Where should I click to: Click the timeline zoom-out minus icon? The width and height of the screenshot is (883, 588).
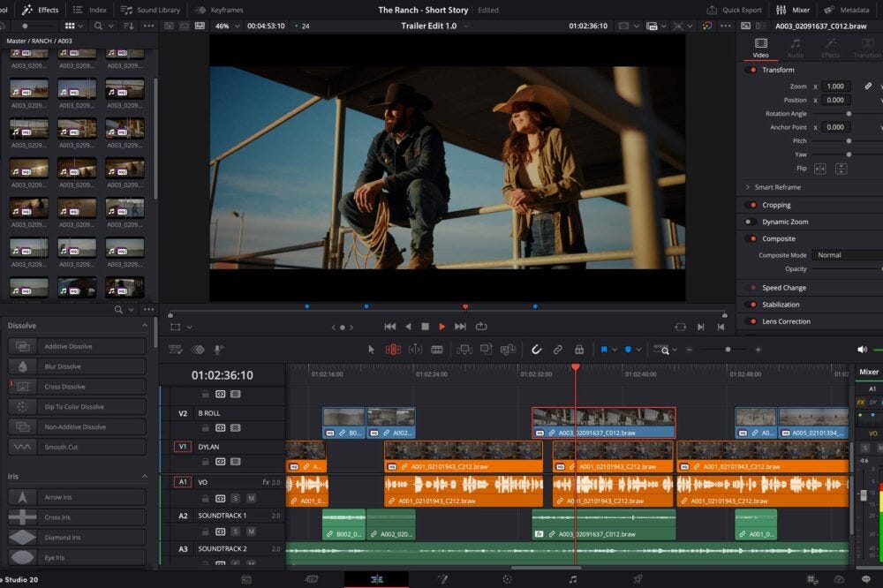(x=690, y=350)
